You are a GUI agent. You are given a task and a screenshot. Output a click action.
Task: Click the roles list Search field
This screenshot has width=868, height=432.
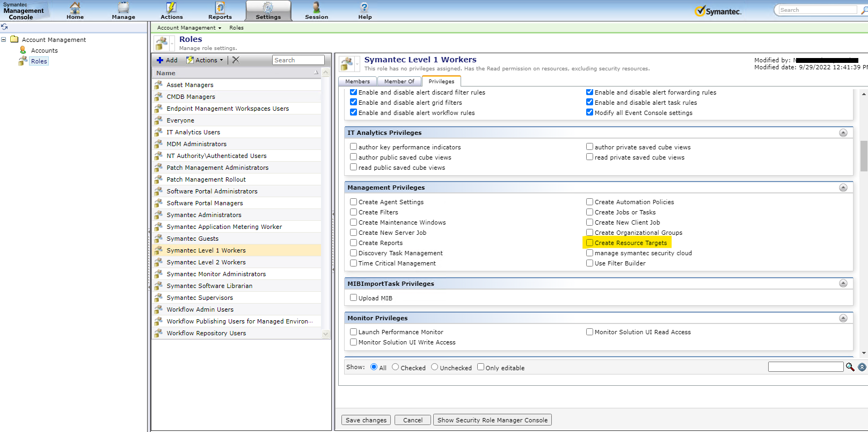298,60
